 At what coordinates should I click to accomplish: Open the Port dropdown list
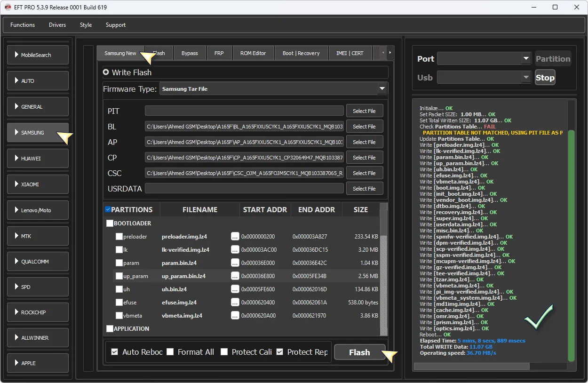(x=526, y=59)
